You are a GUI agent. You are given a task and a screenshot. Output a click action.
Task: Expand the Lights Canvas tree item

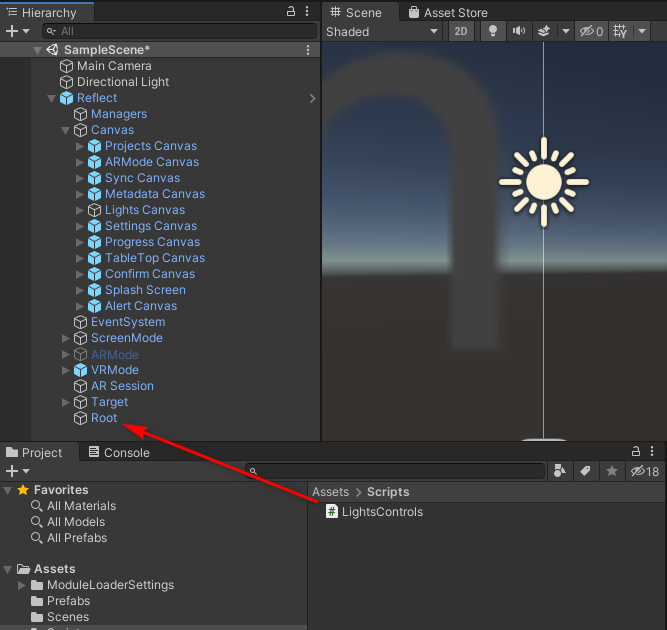80,210
